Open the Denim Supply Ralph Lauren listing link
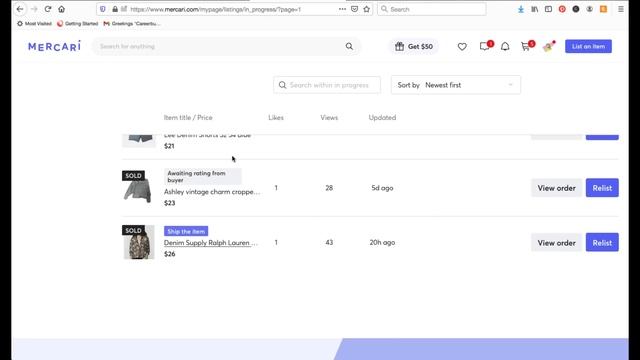 point(211,242)
